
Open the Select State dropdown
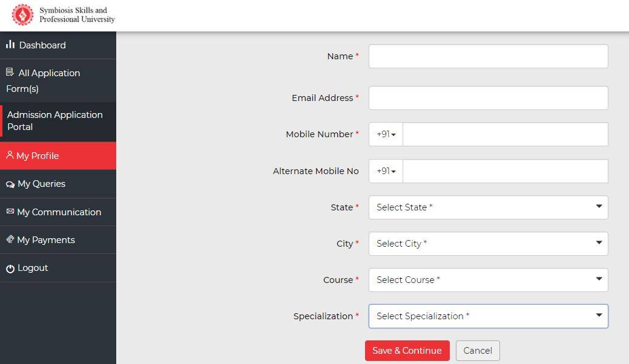point(488,207)
